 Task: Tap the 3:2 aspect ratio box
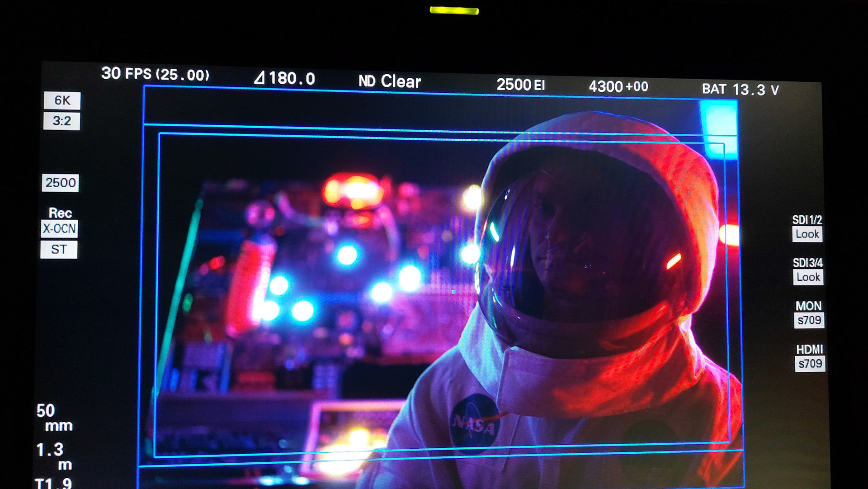click(x=61, y=121)
